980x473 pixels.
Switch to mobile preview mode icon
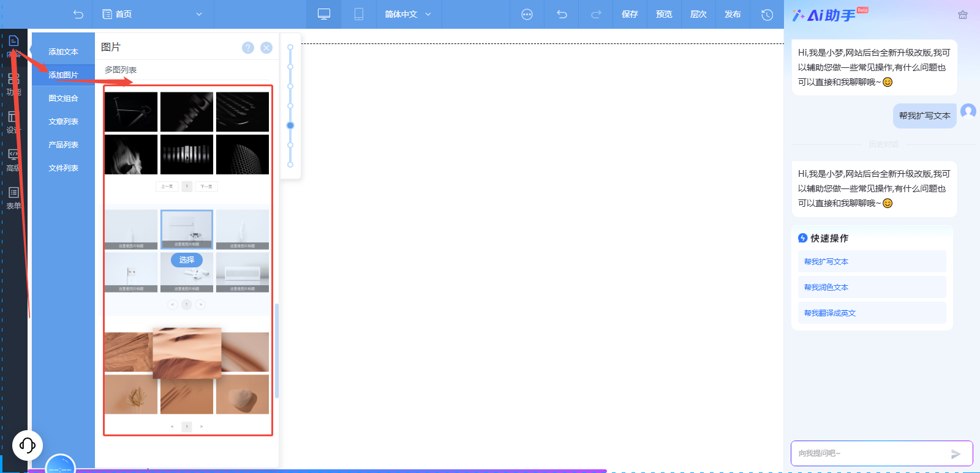[359, 14]
